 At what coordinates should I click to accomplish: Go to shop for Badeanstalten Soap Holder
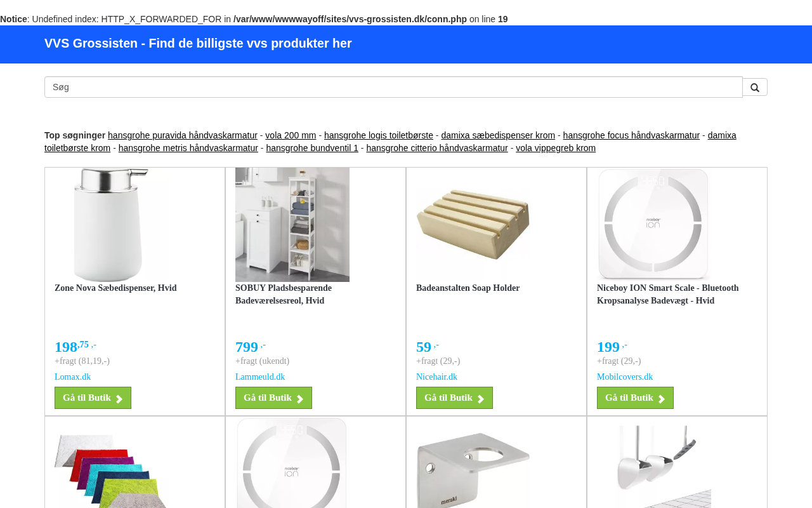click(x=454, y=398)
